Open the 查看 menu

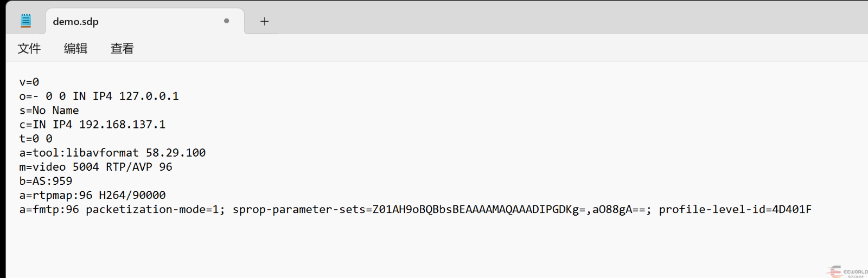(122, 49)
